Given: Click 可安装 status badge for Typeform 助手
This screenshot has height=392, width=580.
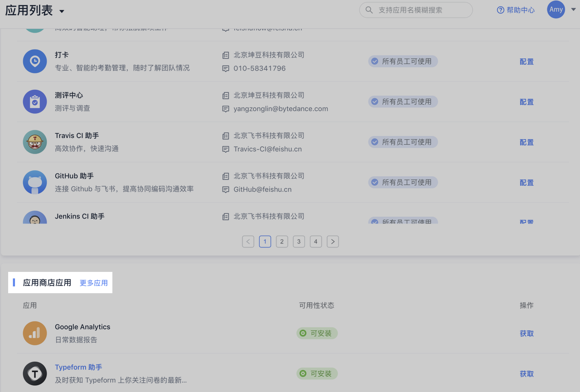Looking at the screenshot, I should coord(317,373).
